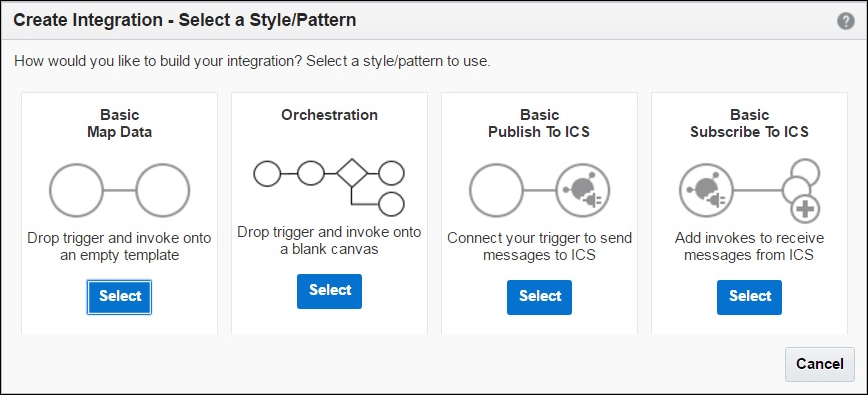
Task: Click the Basic Publish To ICS card title
Action: click(539, 123)
